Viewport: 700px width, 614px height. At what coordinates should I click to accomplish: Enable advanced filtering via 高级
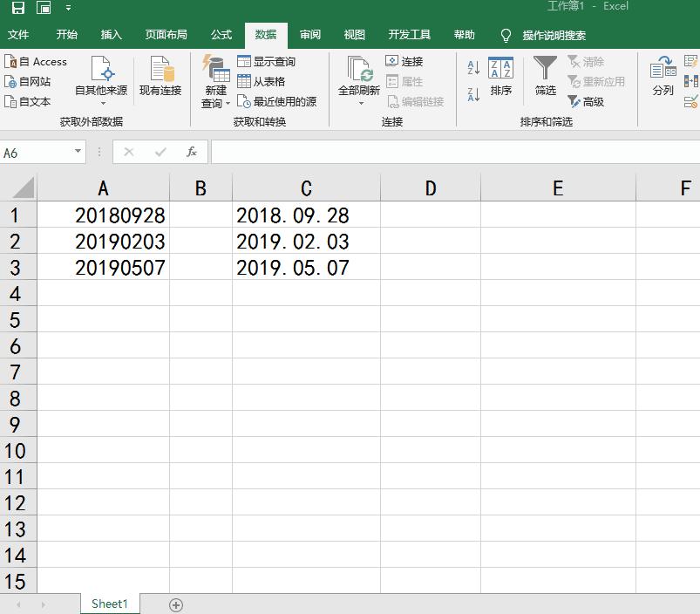pyautogui.click(x=588, y=99)
